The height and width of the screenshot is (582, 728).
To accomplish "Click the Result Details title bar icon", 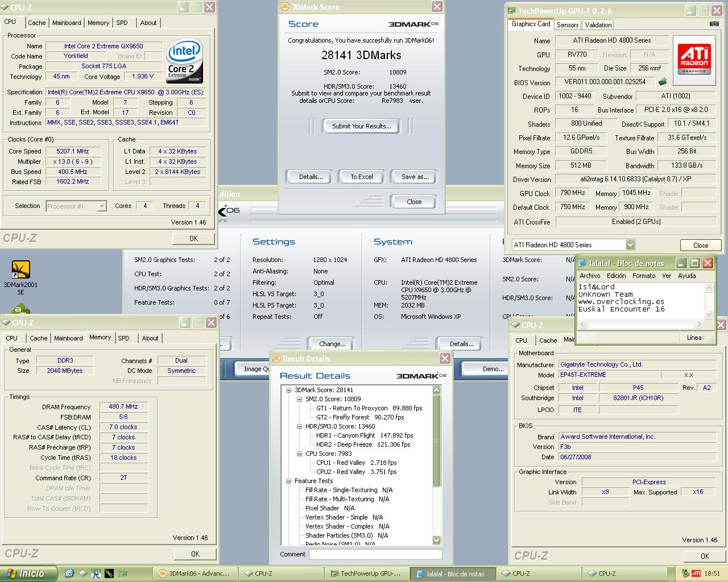I will tap(277, 359).
